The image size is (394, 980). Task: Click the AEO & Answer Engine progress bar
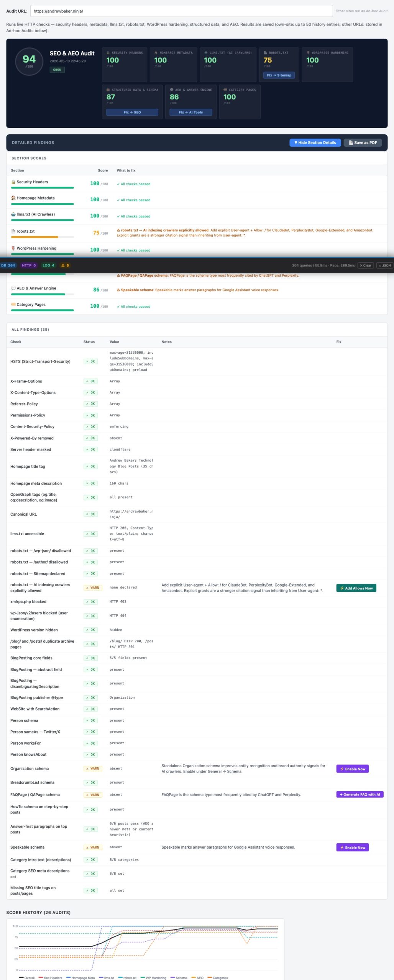click(x=42, y=294)
